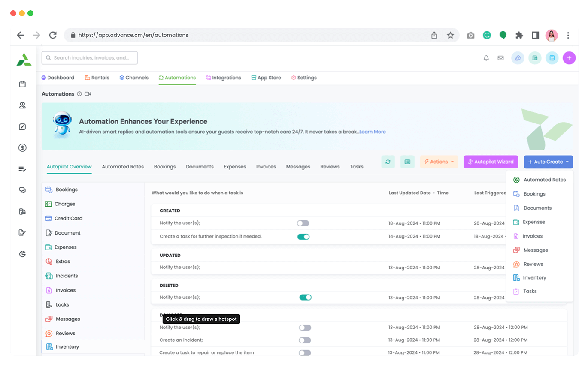Switch to the Automated Rates tab
Screen dimensions: 588x367
(x=123, y=167)
